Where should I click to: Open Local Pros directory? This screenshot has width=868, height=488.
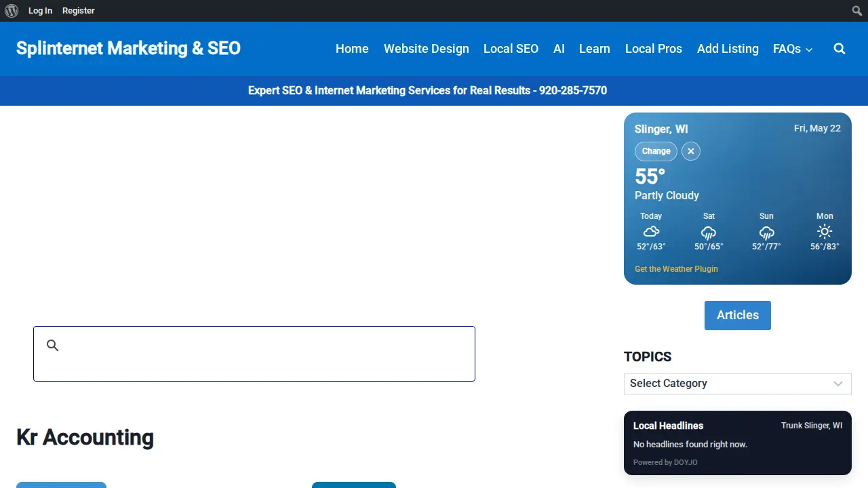pyautogui.click(x=654, y=49)
